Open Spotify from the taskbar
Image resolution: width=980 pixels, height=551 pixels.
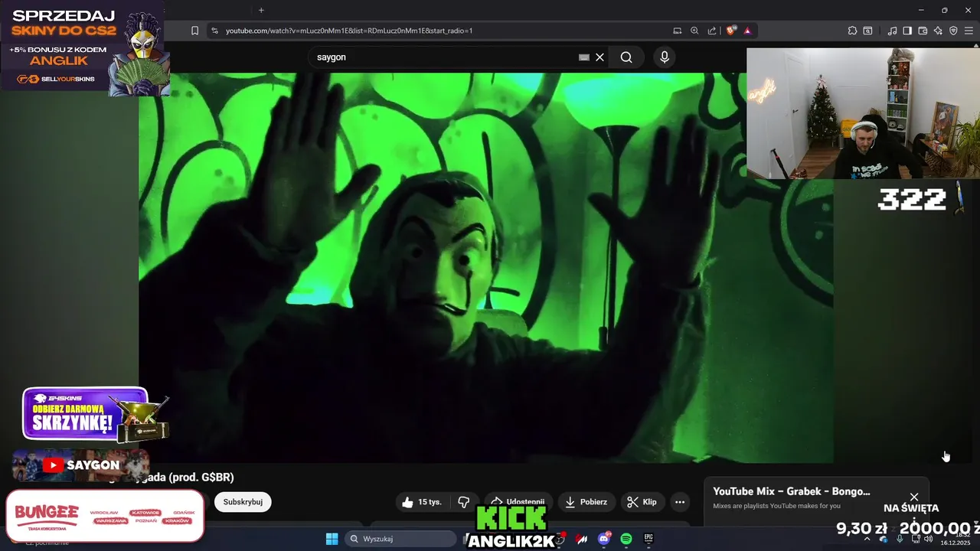626,539
